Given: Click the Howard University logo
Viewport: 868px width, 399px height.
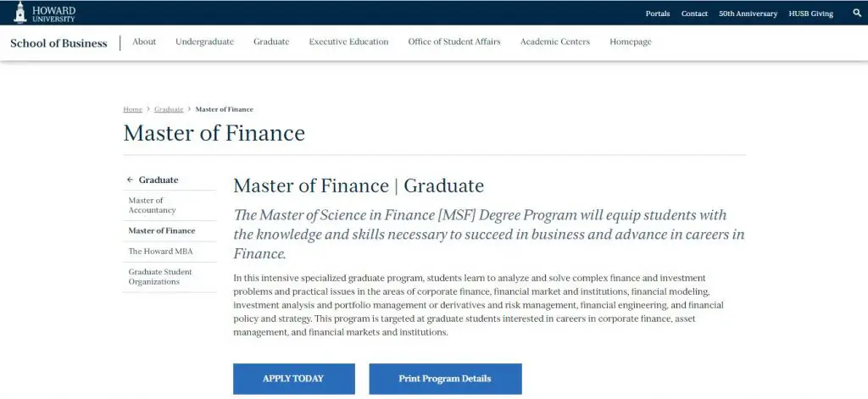Looking at the screenshot, I should [44, 13].
